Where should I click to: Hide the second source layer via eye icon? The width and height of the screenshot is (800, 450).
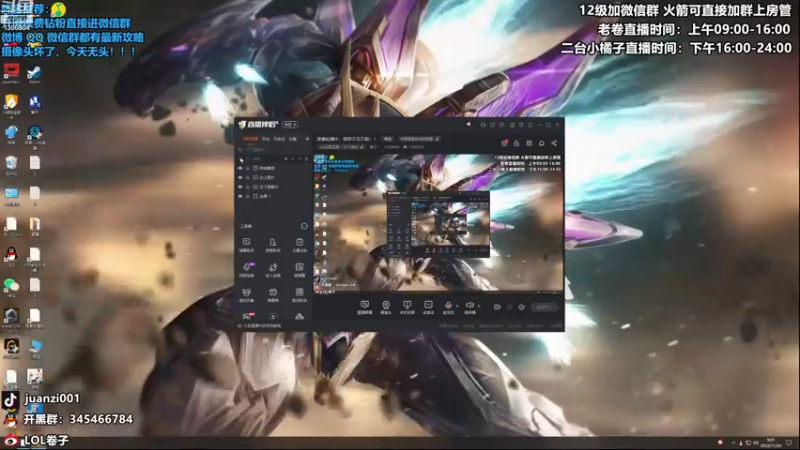click(x=240, y=178)
